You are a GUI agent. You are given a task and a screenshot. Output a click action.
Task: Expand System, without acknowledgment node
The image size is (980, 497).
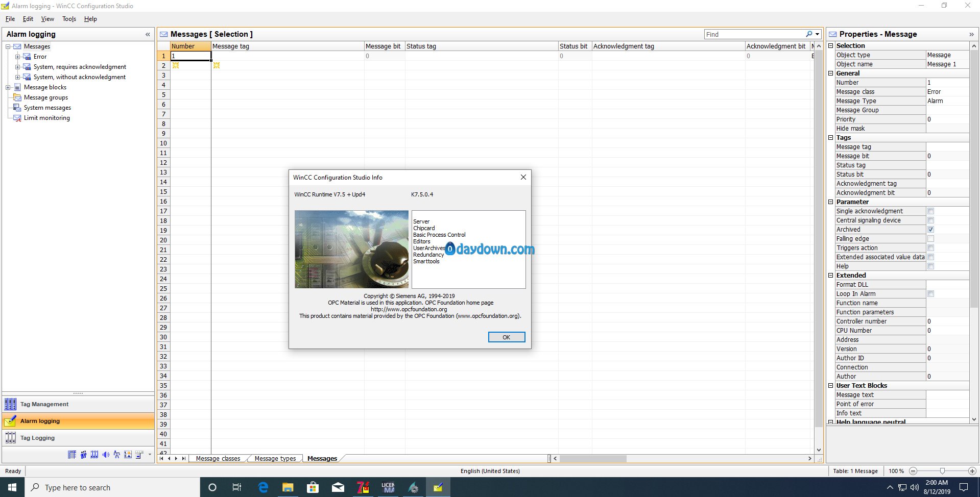(18, 77)
